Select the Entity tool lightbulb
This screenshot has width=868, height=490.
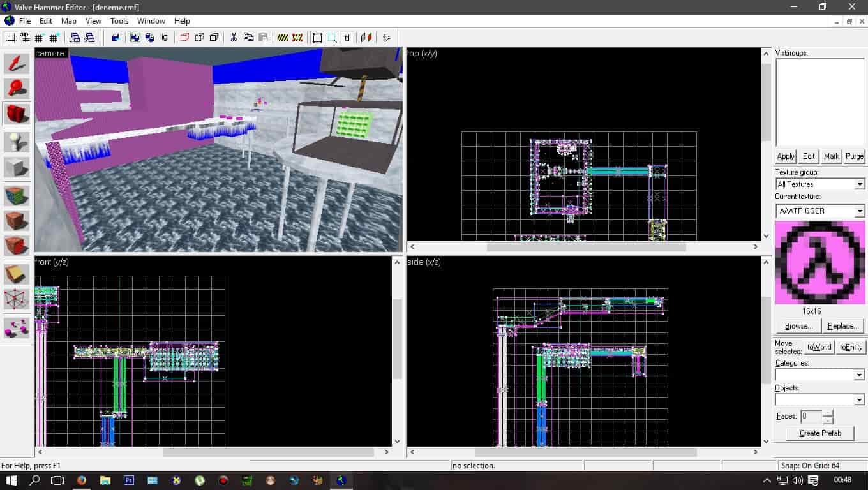click(17, 142)
